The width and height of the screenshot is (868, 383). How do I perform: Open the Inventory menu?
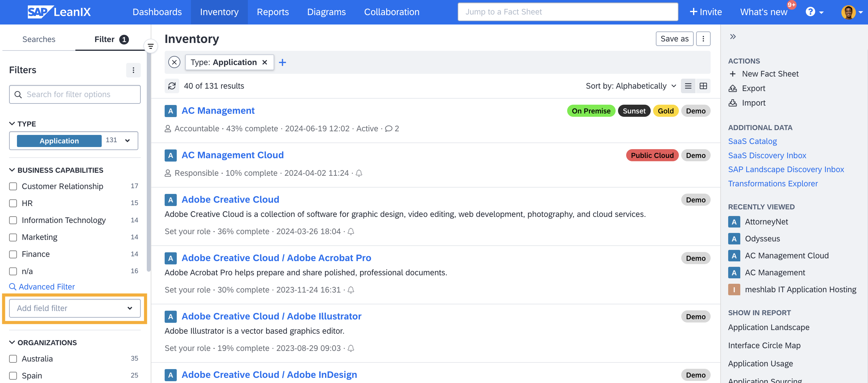coord(219,12)
